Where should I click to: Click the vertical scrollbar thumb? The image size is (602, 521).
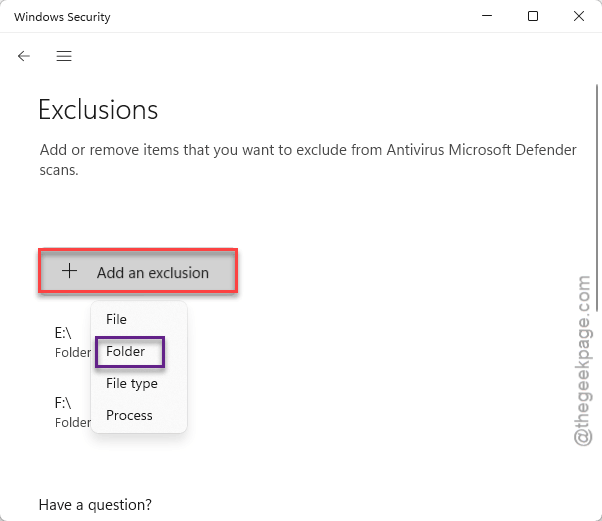click(597, 198)
